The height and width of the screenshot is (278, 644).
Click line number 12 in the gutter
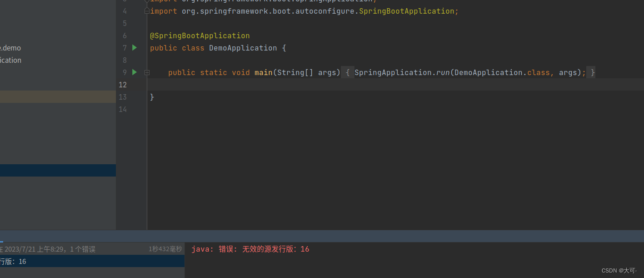coord(123,85)
